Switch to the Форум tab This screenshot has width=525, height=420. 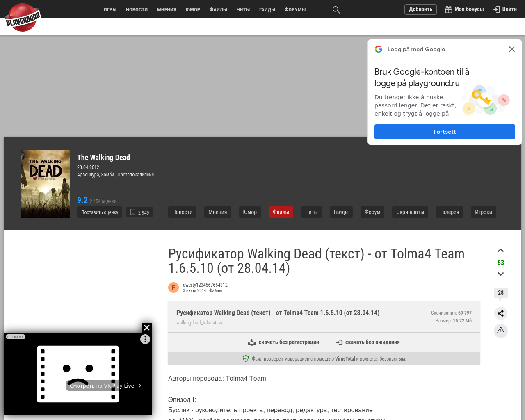pos(372,212)
